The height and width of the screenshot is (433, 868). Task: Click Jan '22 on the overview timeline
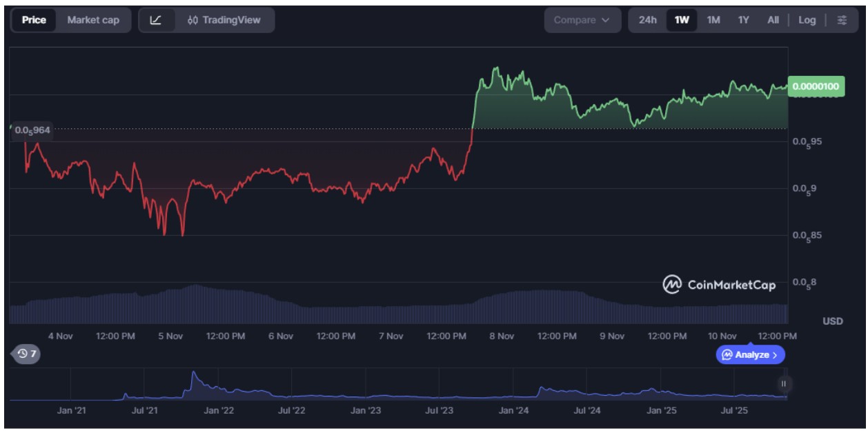pyautogui.click(x=219, y=410)
